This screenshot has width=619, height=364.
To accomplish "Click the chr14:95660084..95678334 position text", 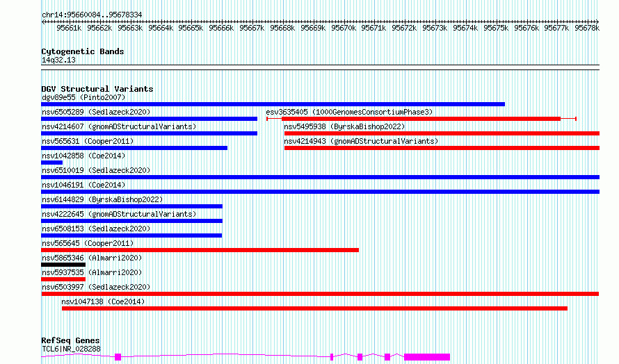I will [92, 15].
